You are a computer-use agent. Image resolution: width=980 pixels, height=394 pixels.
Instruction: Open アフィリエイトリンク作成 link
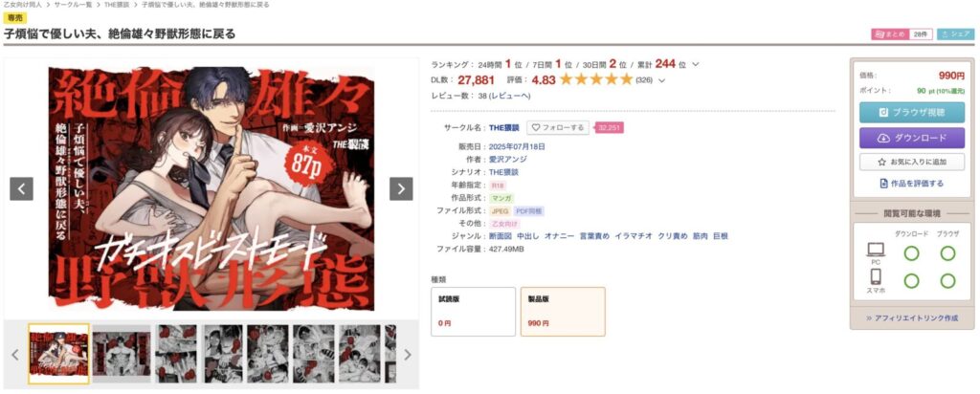pyautogui.click(x=912, y=317)
